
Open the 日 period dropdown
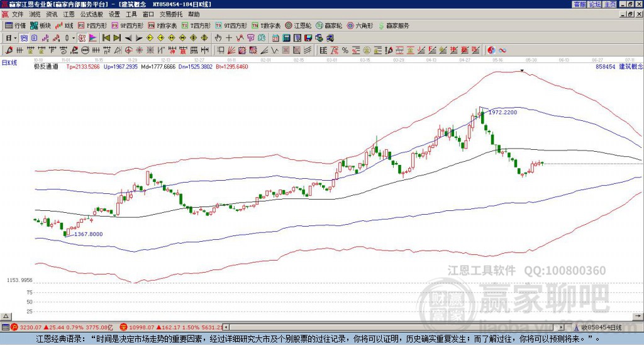tap(11, 38)
